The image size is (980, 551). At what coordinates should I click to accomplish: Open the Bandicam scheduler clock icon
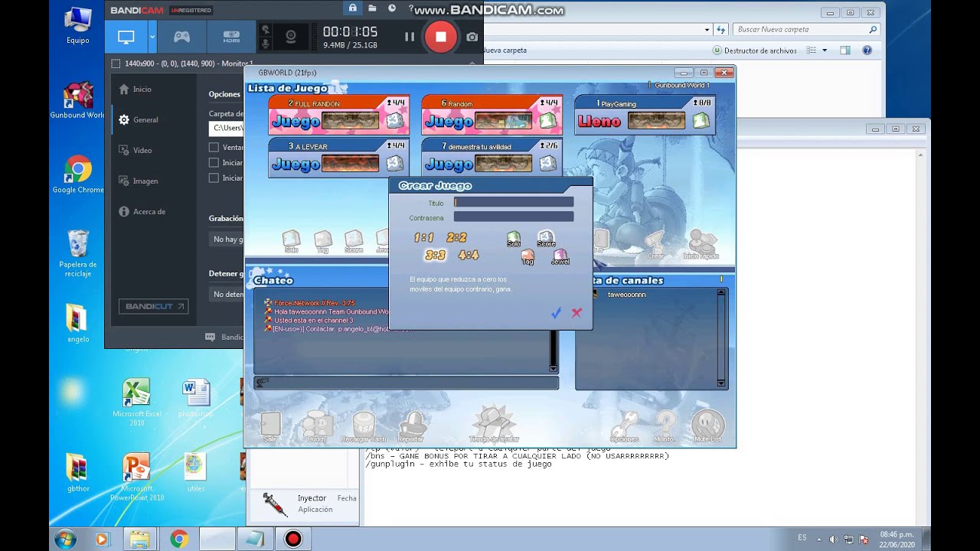point(392,8)
